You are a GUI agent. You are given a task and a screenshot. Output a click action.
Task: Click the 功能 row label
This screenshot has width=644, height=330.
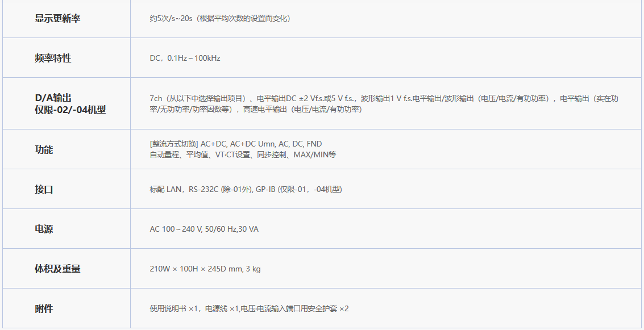44,150
